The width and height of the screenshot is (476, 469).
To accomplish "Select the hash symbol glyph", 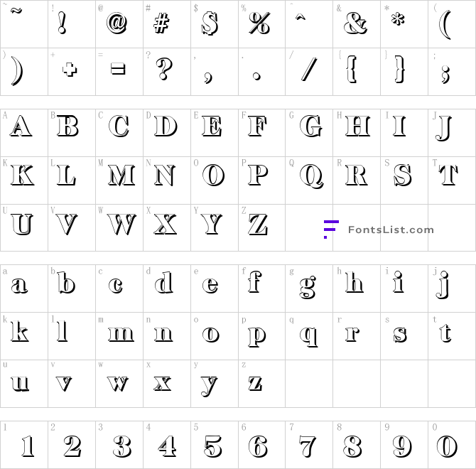I will (161, 23).
